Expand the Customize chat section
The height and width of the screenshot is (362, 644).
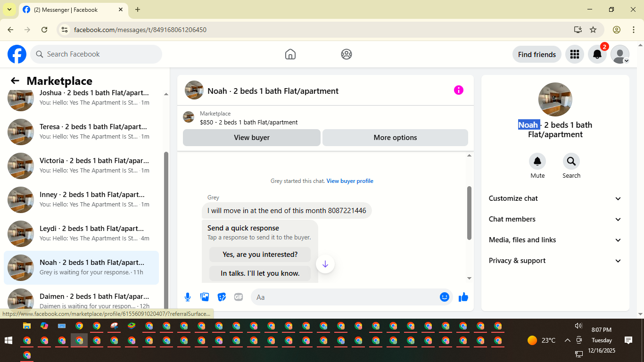pos(555,198)
